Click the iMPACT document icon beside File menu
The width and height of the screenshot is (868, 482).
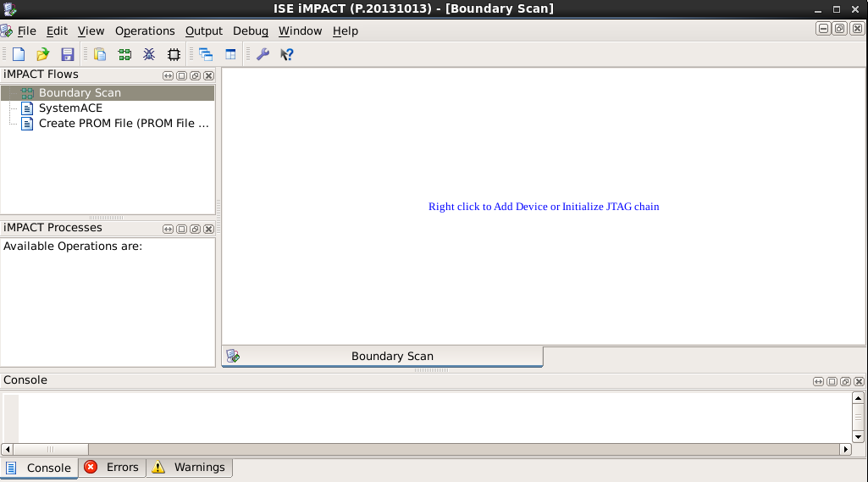click(x=7, y=31)
